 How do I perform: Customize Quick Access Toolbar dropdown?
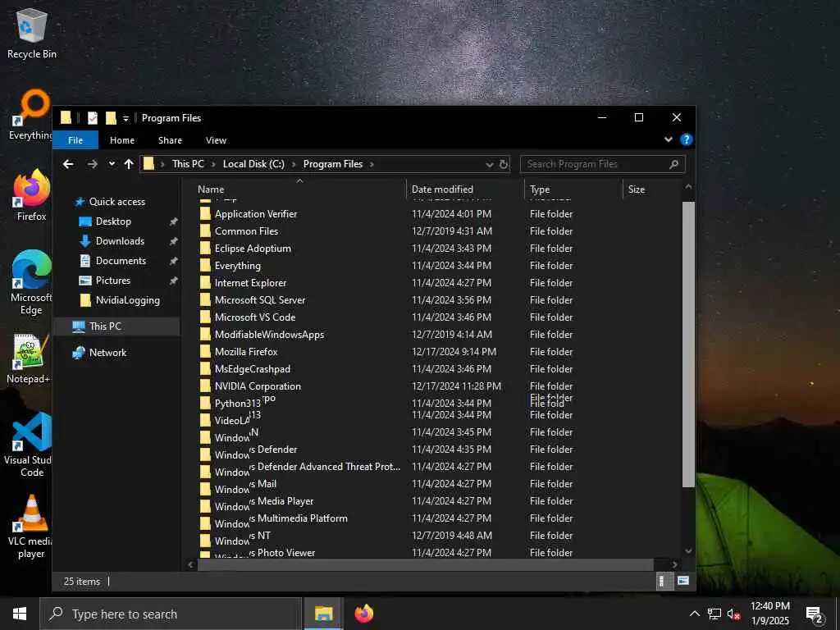126,118
